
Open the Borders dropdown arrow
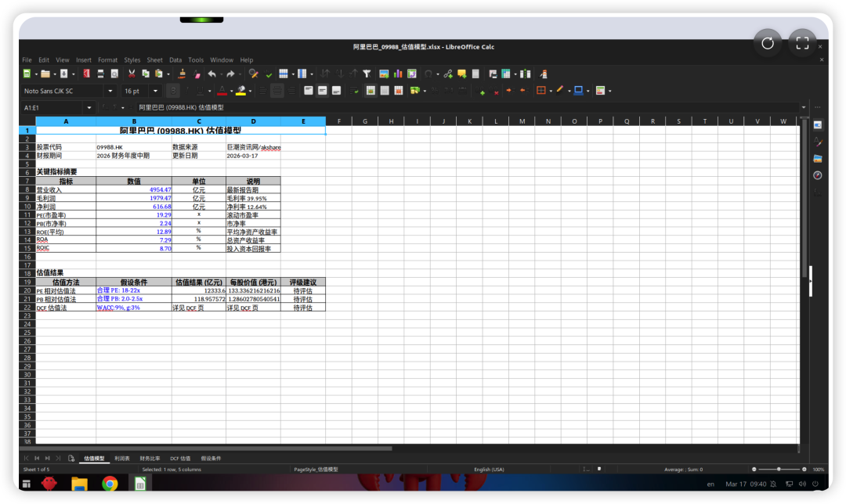coord(551,91)
